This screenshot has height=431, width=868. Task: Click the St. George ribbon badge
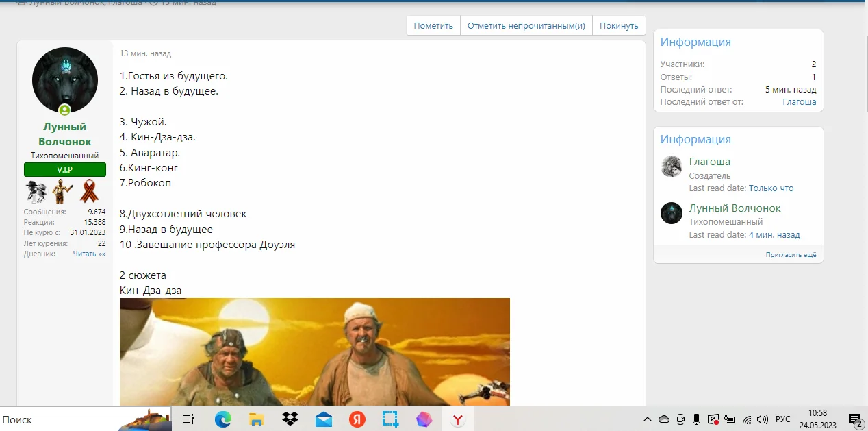coord(90,191)
